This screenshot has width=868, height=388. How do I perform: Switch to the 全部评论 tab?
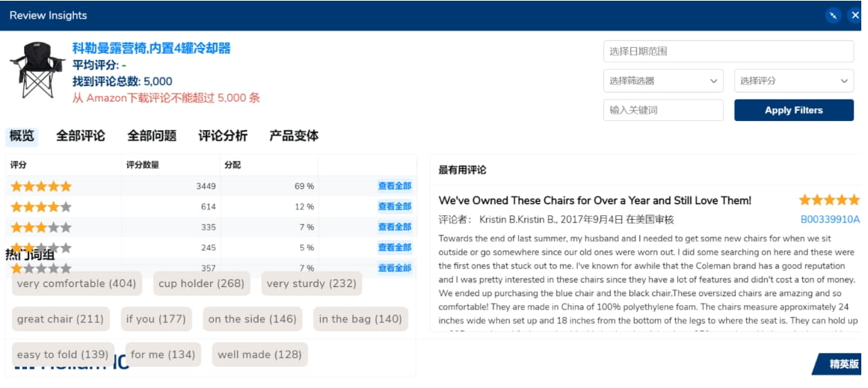tap(80, 136)
